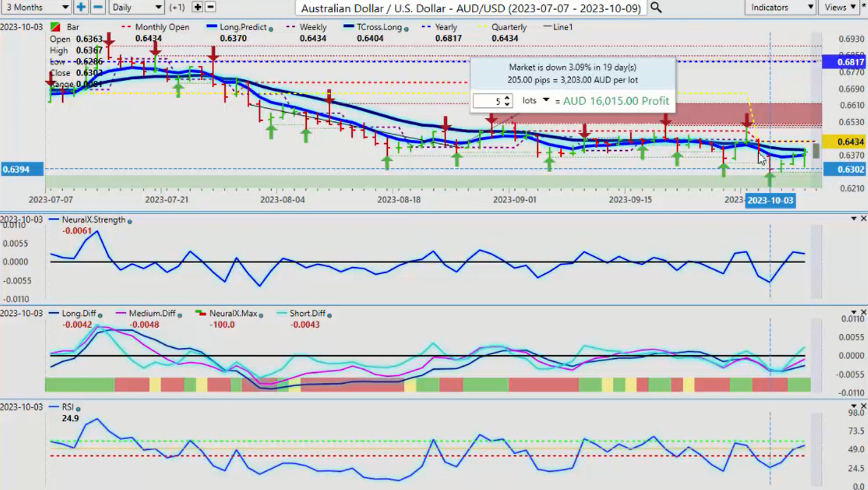Click the 0.6434 yellow price label
Viewport: 868px width, 490px height.
point(843,142)
